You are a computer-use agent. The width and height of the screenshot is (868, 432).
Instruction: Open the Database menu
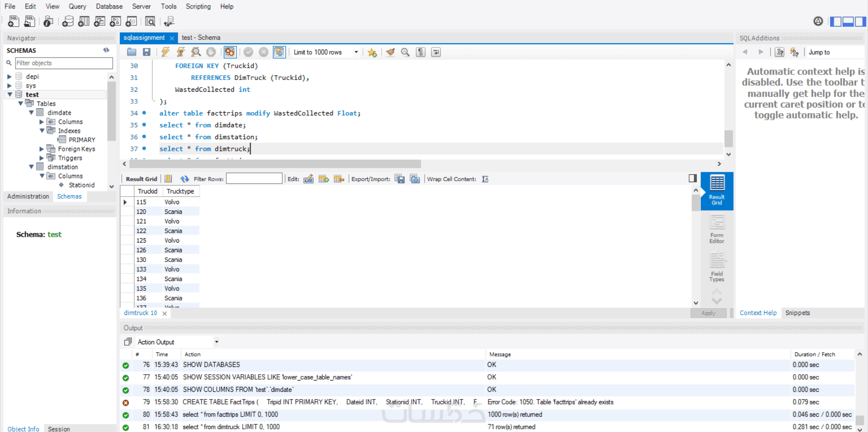pyautogui.click(x=109, y=6)
